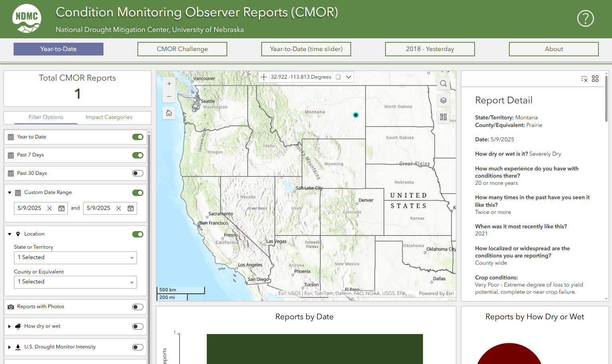
Task: Collapse the Location section
Action: click(x=10, y=234)
